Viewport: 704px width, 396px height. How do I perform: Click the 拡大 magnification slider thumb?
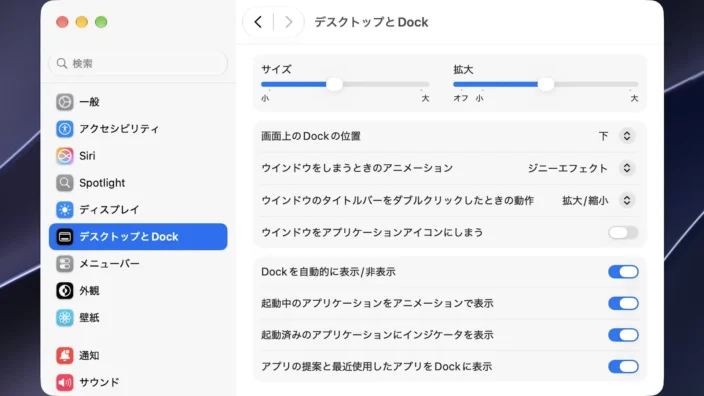(x=546, y=84)
